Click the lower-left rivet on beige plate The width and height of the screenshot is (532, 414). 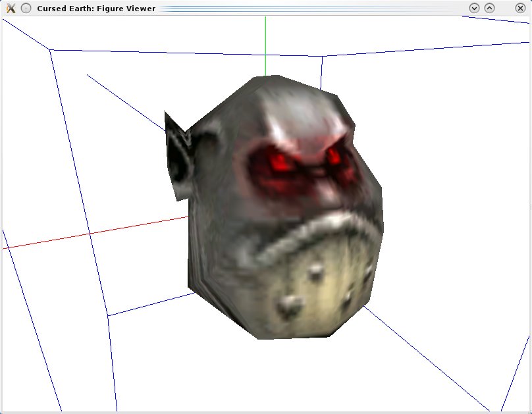(x=290, y=304)
